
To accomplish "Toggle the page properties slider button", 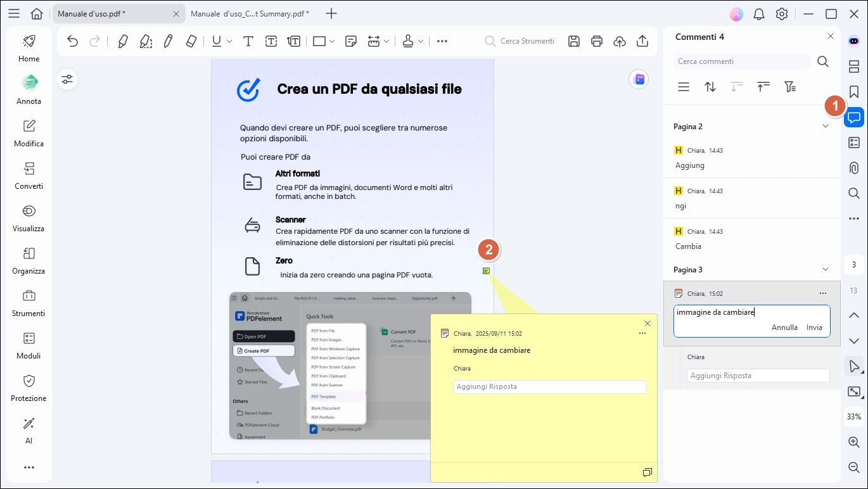I will [x=67, y=79].
